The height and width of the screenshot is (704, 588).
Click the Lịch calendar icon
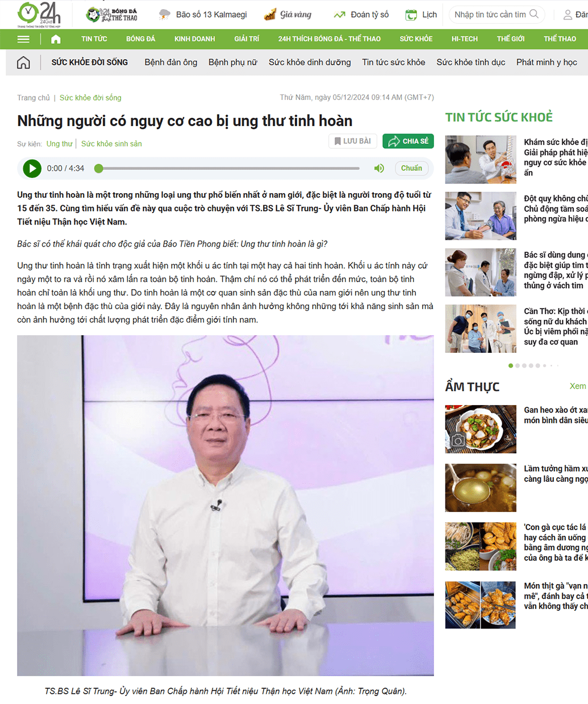(411, 15)
